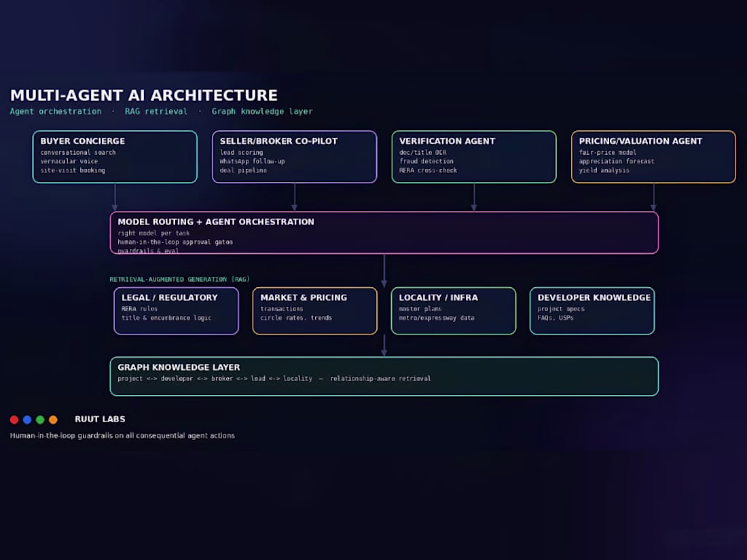Image resolution: width=747 pixels, height=560 pixels.
Task: Click the 'yield analysis' line
Action: coord(604,170)
